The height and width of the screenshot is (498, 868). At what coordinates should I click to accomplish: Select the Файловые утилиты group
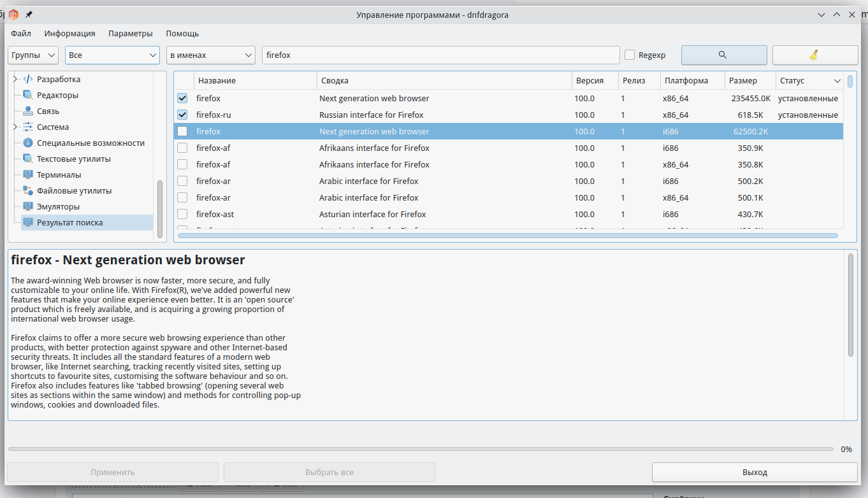[75, 191]
